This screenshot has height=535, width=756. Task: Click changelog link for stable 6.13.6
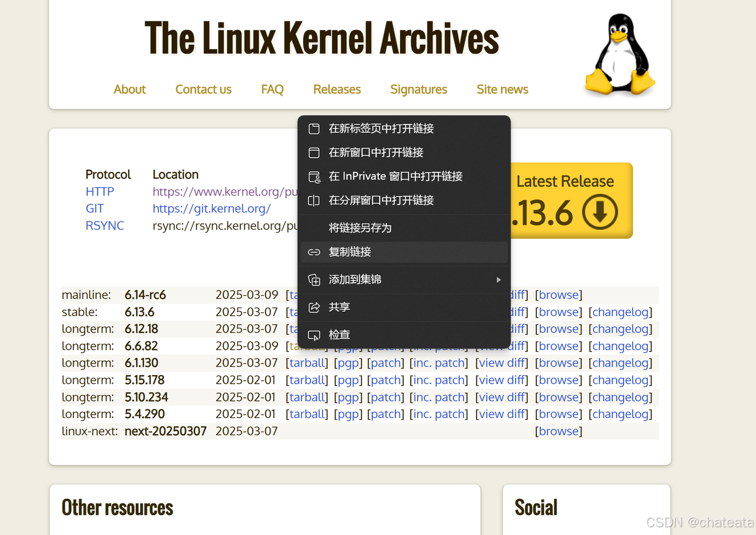pyautogui.click(x=621, y=312)
